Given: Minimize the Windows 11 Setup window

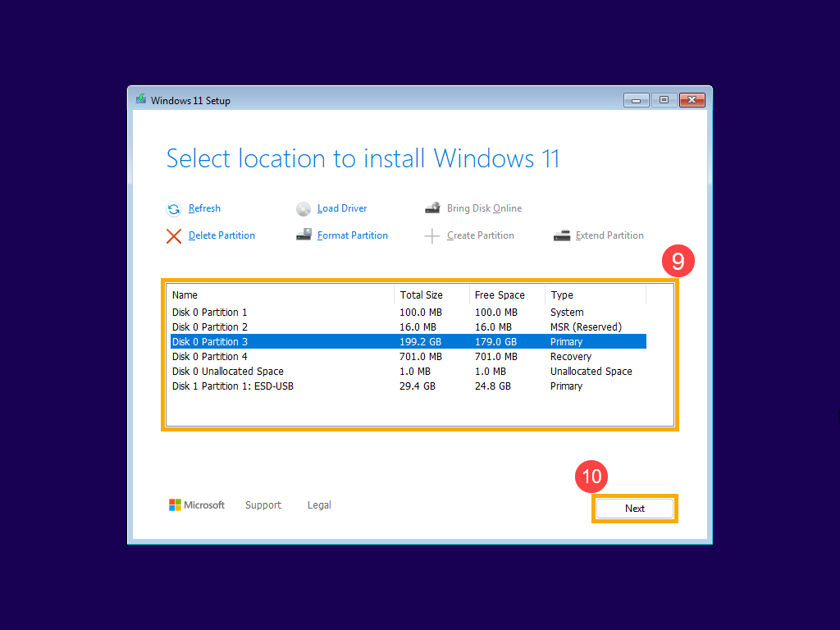Looking at the screenshot, I should click(x=637, y=100).
